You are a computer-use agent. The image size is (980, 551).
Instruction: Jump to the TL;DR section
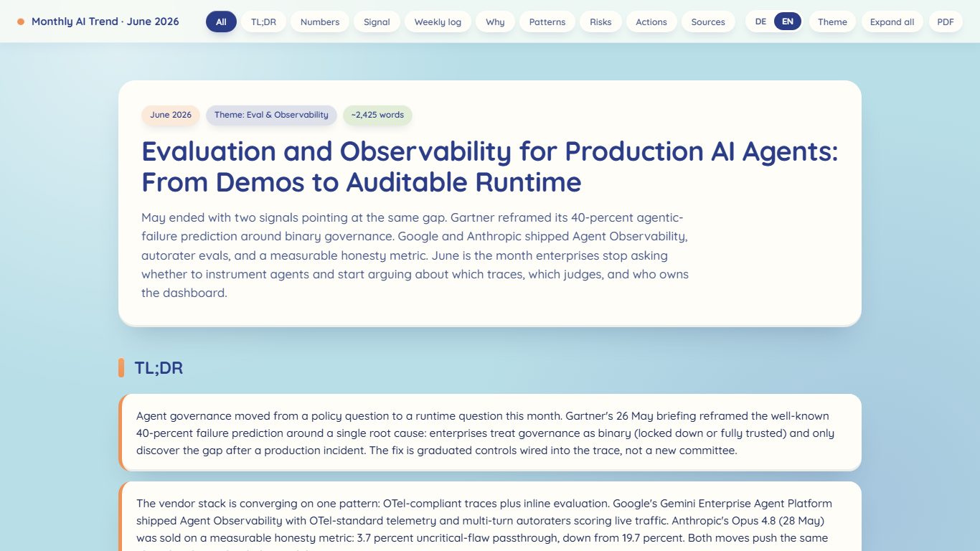(263, 22)
